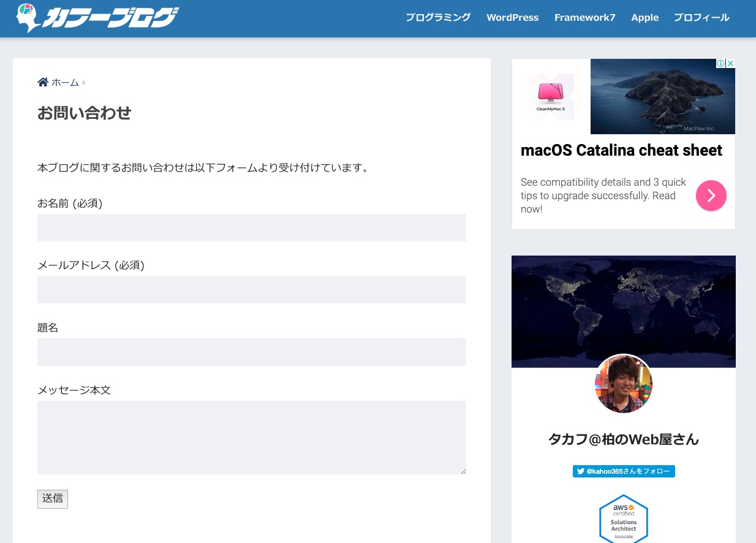
Task: Click the カフーブログ site logo
Action: coord(98,18)
